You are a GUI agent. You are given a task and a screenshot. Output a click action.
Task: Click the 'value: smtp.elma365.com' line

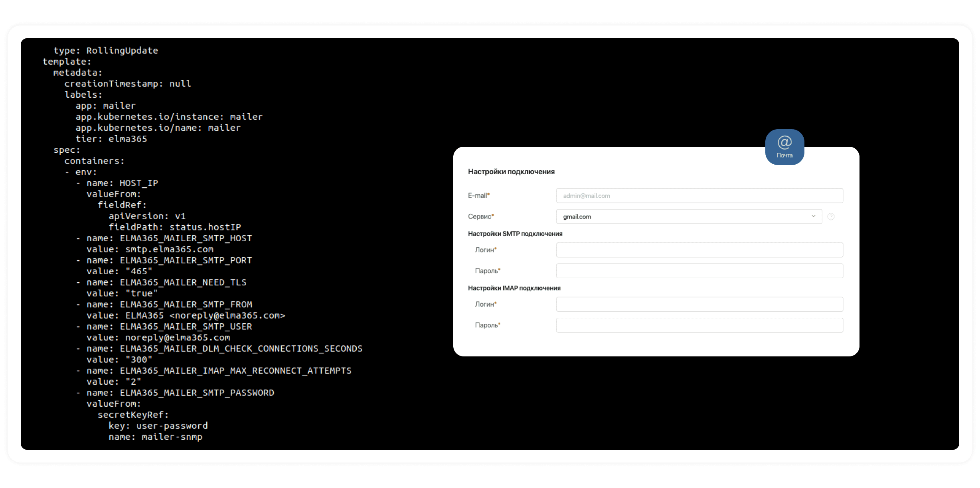[150, 249]
